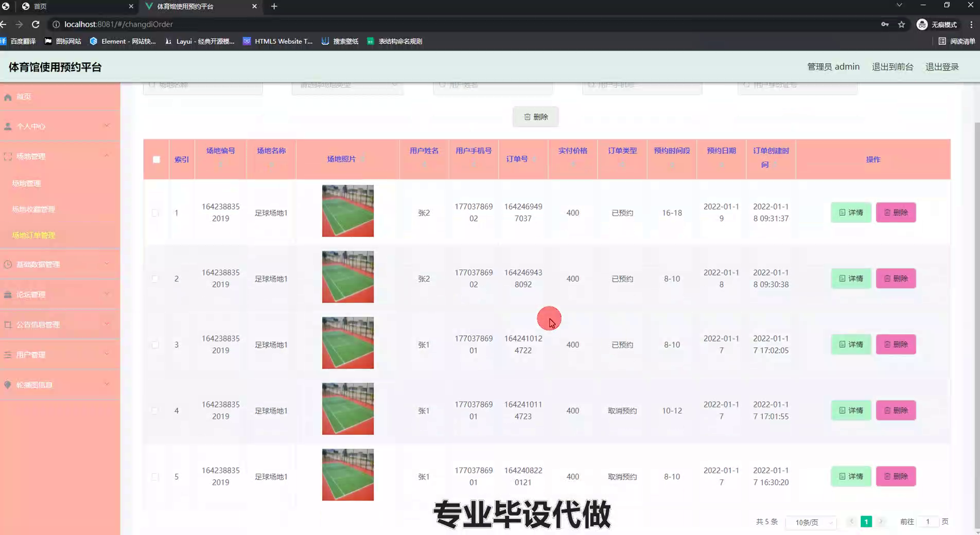
Task: Check the checkbox for row 1
Action: (155, 212)
